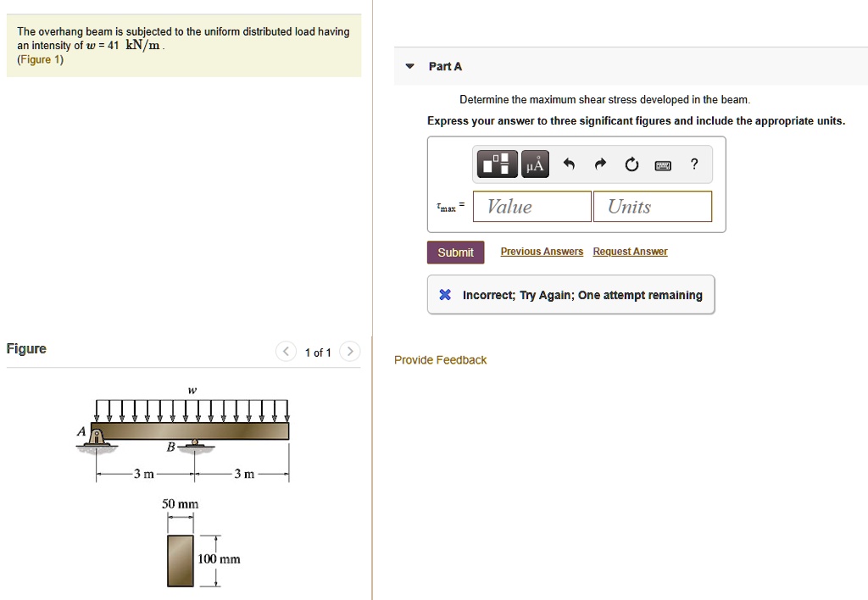Viewport: 868px width, 600px height.
Task: Click inside the Units input box
Action: [x=652, y=206]
